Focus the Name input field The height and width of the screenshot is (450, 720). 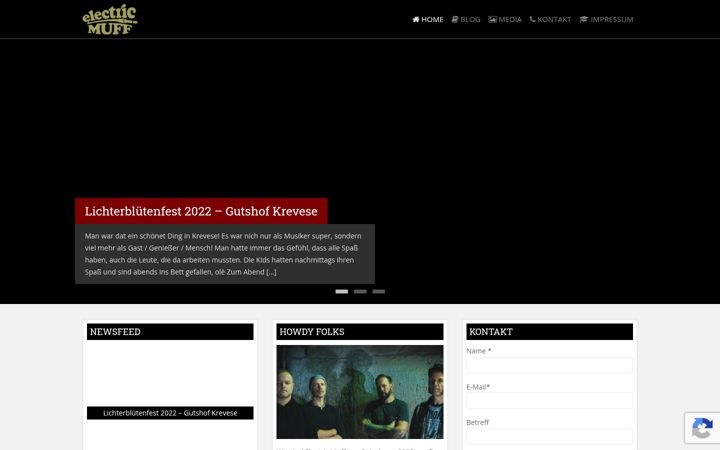(x=550, y=365)
